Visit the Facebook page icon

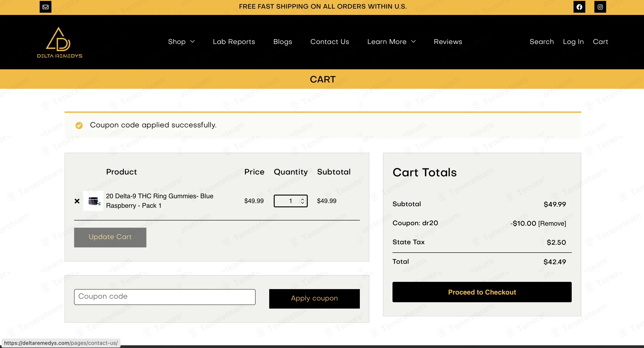(579, 7)
